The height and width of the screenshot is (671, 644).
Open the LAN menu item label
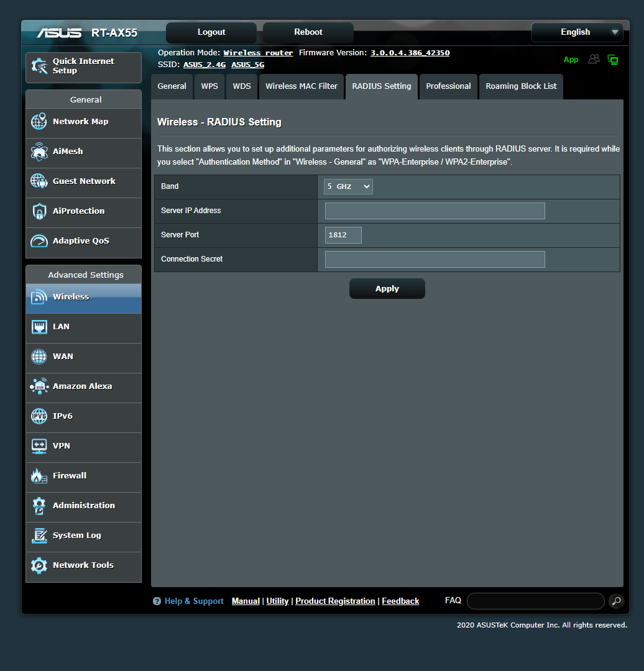pos(62,327)
